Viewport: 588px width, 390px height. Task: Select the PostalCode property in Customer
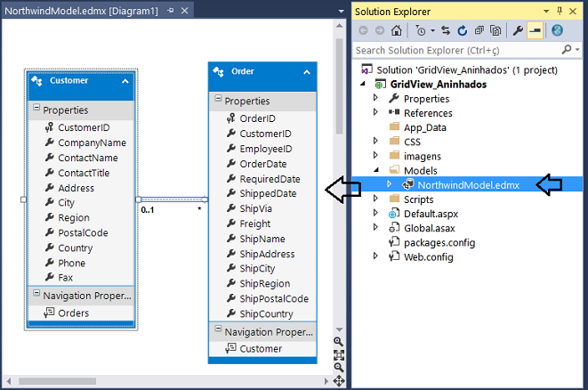click(x=83, y=232)
